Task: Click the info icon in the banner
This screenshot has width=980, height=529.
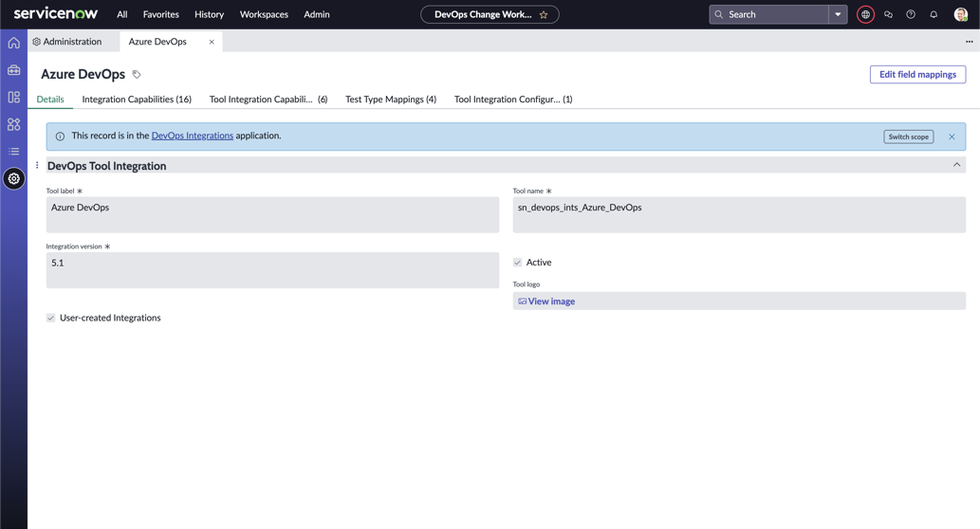Action: click(60, 137)
